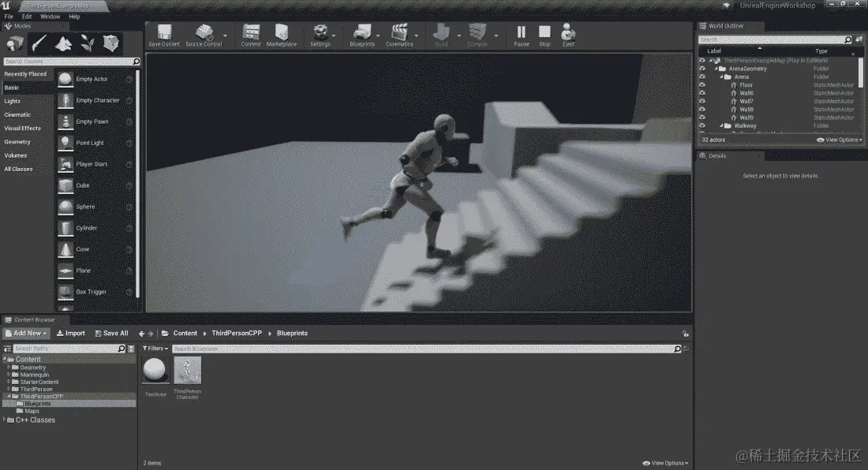The image size is (868, 470).
Task: Toggle visibility eye for Floor actor
Action: 702,85
